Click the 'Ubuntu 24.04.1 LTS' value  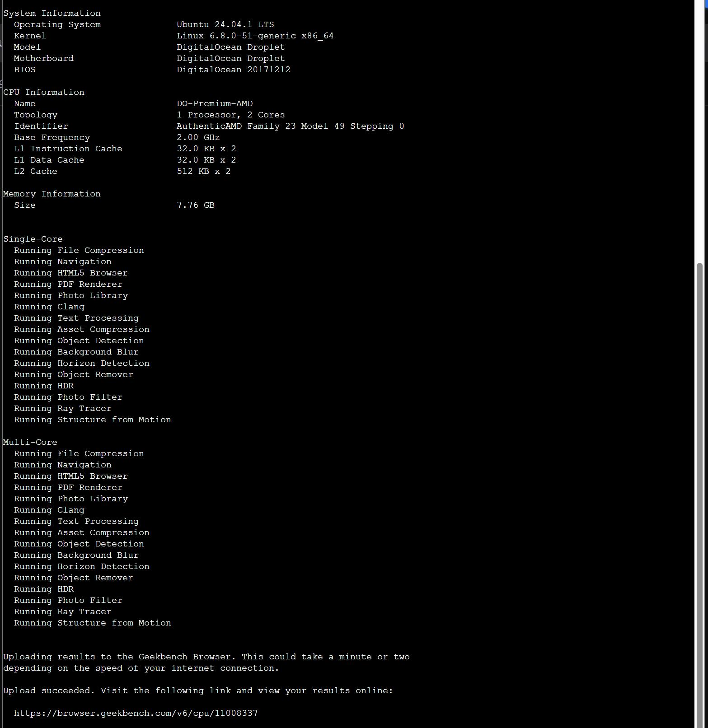point(225,24)
